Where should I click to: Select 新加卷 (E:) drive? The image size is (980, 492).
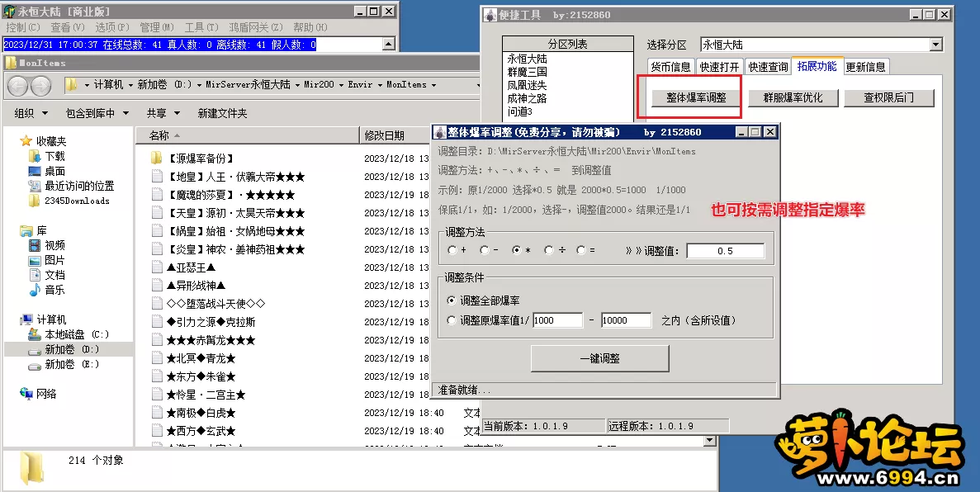point(64,365)
